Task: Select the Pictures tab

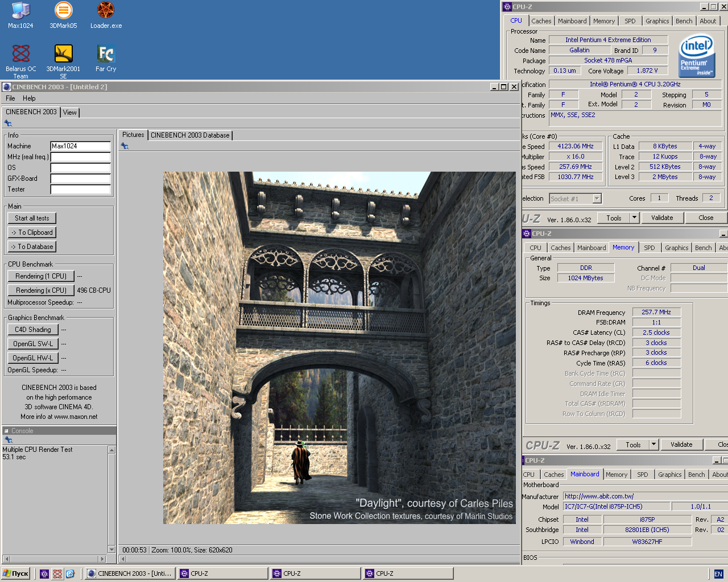Action: click(133, 135)
